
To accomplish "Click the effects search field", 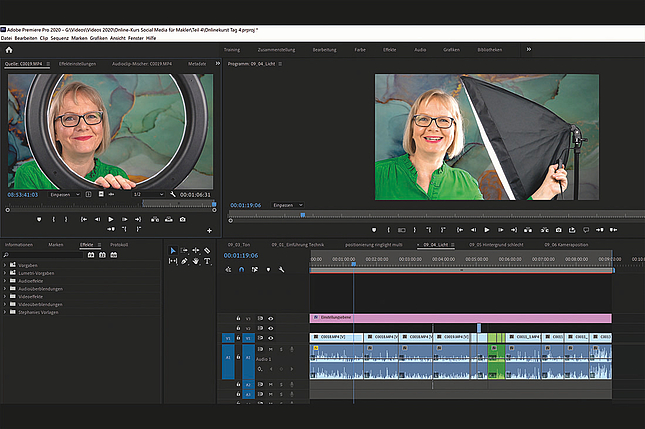I will point(45,255).
